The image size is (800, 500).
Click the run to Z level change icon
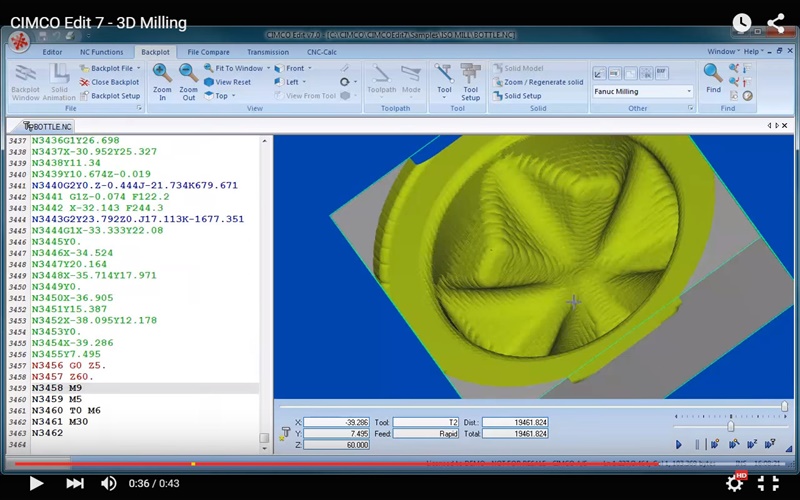[752, 444]
